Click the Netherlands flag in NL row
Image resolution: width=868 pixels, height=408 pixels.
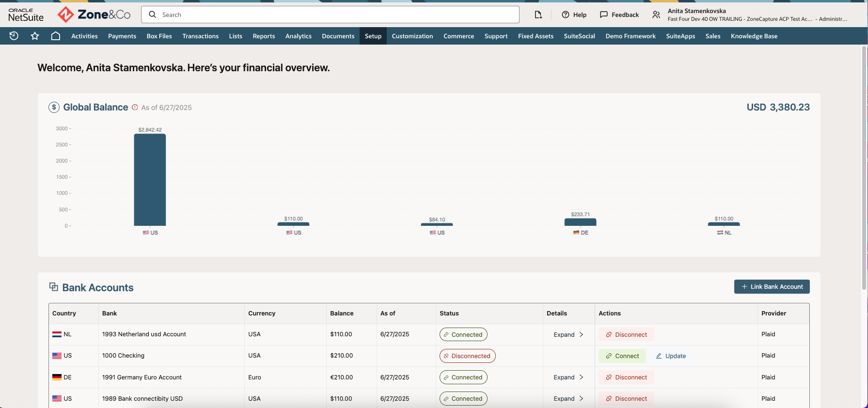pyautogui.click(x=57, y=334)
